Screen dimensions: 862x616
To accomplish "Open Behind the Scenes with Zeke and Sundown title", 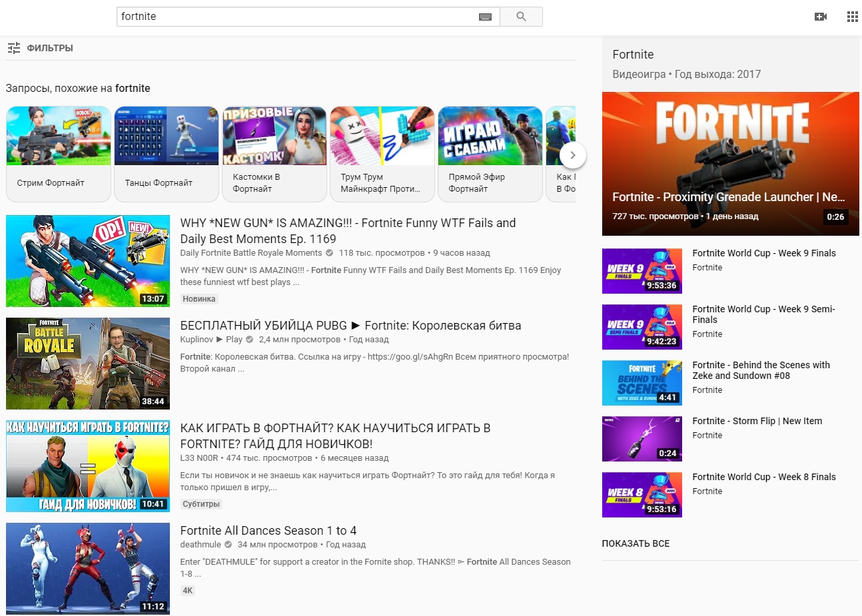I will click(761, 370).
